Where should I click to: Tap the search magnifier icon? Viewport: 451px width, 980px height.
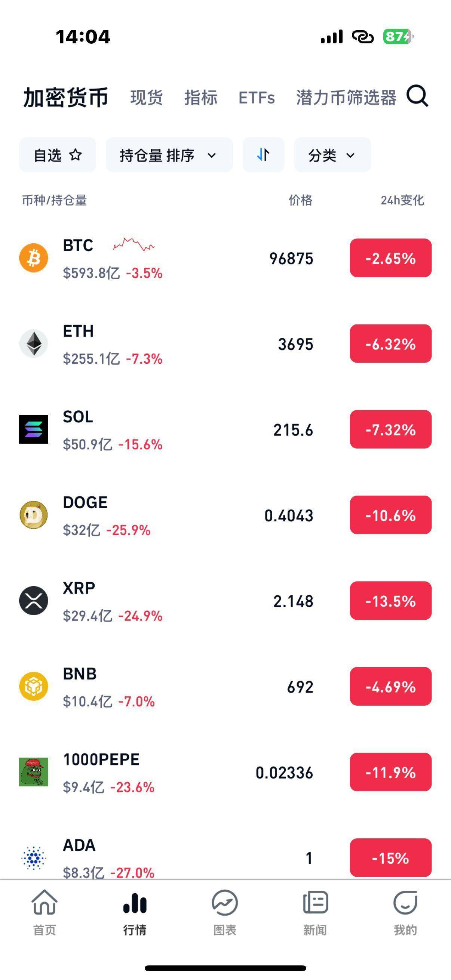point(417,96)
